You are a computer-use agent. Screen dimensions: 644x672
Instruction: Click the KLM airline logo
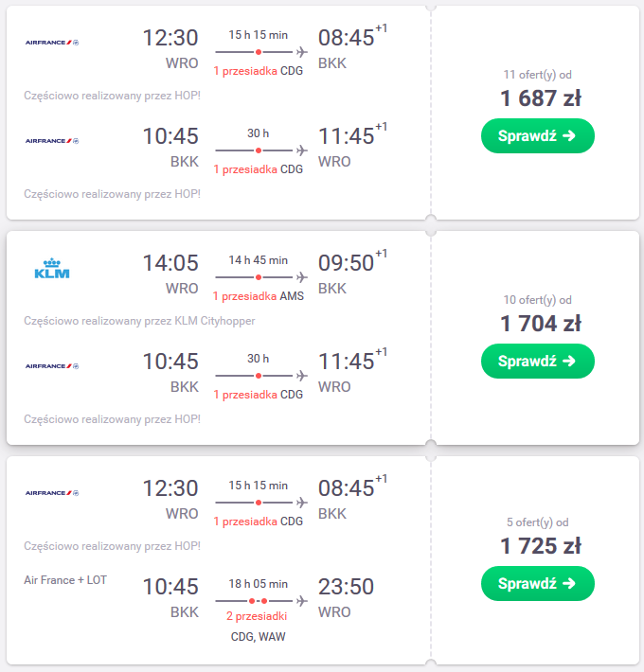tap(52, 269)
